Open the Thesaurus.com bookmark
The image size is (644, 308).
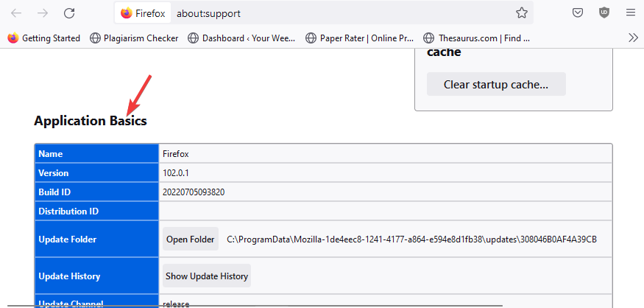477,38
